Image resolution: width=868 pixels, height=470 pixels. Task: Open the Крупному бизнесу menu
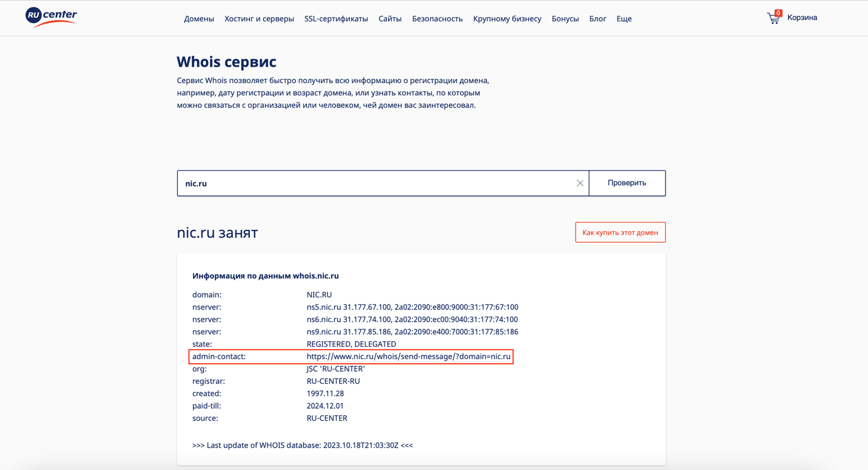pyautogui.click(x=507, y=19)
